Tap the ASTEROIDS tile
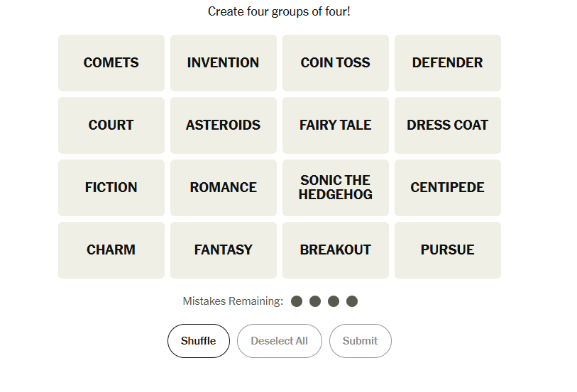Viewport: 577px width, 392px height. [x=224, y=125]
